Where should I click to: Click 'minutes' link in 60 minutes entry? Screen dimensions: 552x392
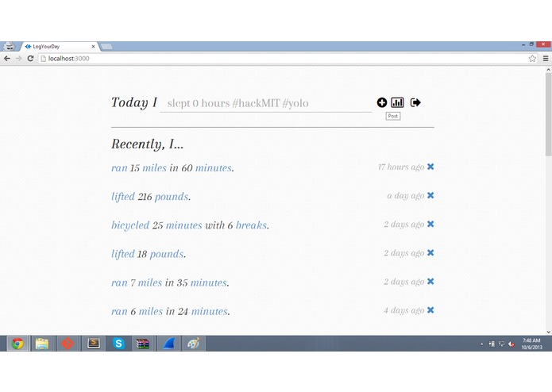[214, 168]
